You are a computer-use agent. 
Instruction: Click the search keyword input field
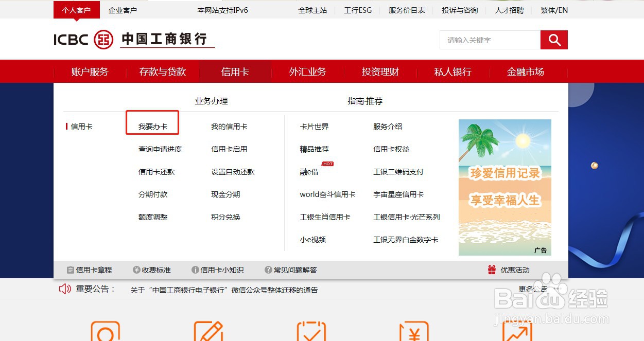pos(490,40)
